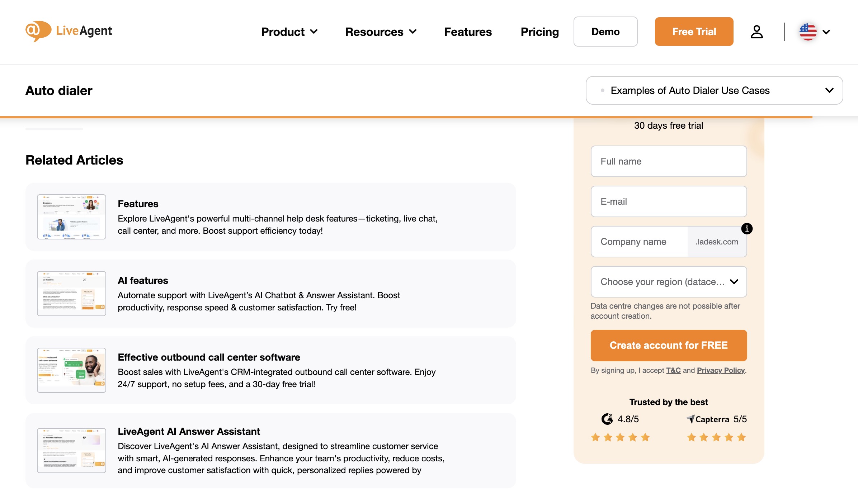The width and height of the screenshot is (858, 504).
Task: Click the info icon beside Company name field
Action: click(748, 229)
